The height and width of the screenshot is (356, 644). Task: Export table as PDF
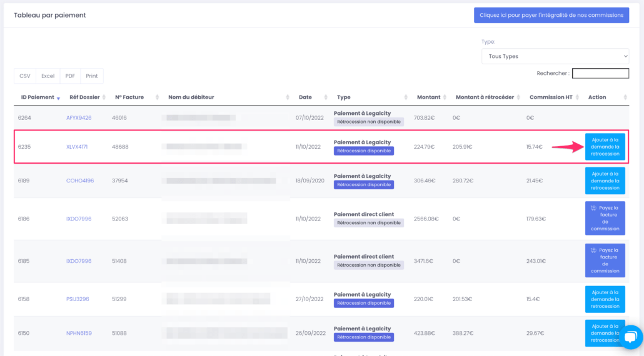[70, 76]
